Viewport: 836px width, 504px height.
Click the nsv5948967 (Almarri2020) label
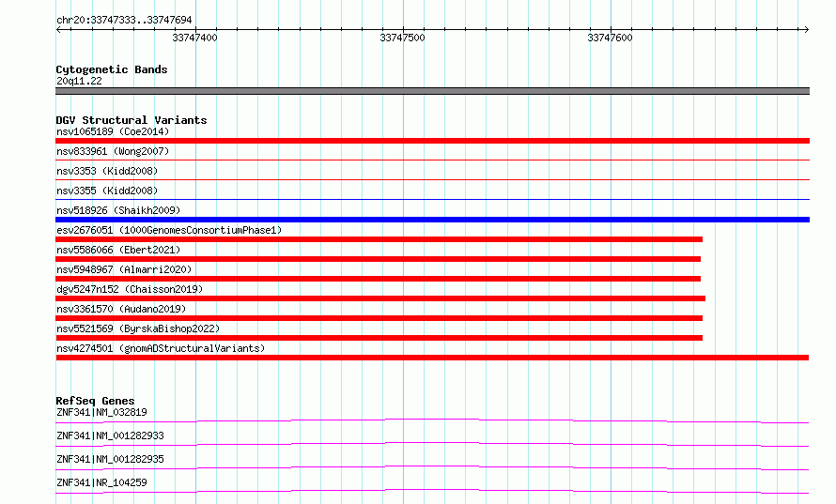pyautogui.click(x=124, y=269)
